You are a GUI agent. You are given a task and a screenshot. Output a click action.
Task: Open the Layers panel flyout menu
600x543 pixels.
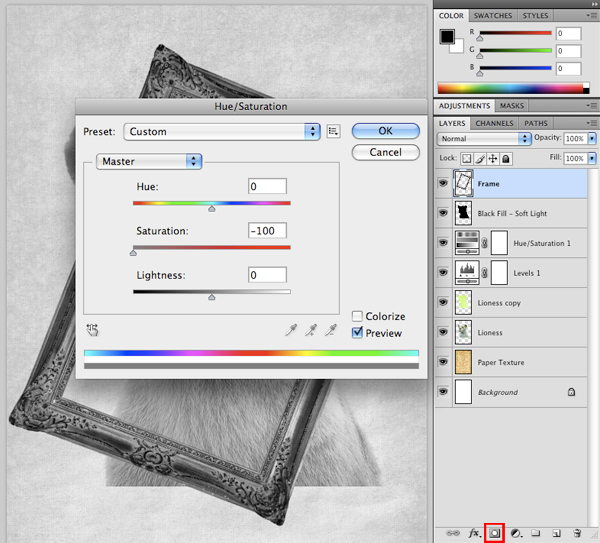pyautogui.click(x=591, y=123)
